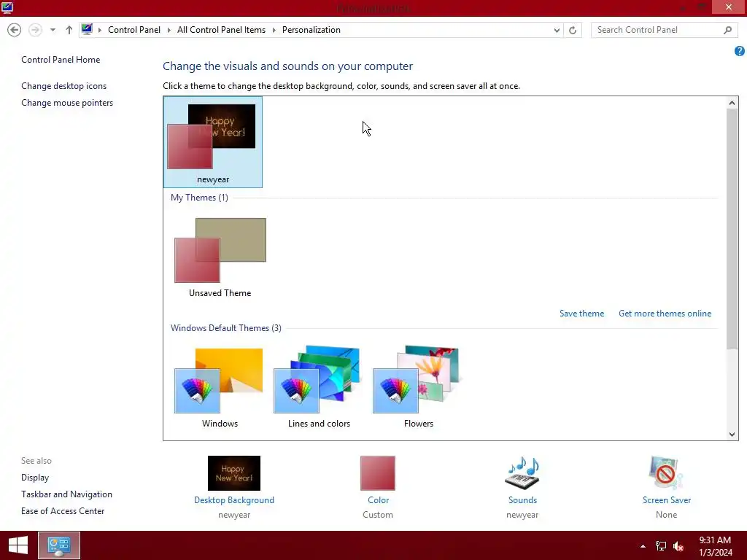Click the Forward arrow navigation button
Image resolution: width=747 pixels, height=560 pixels.
click(x=35, y=30)
